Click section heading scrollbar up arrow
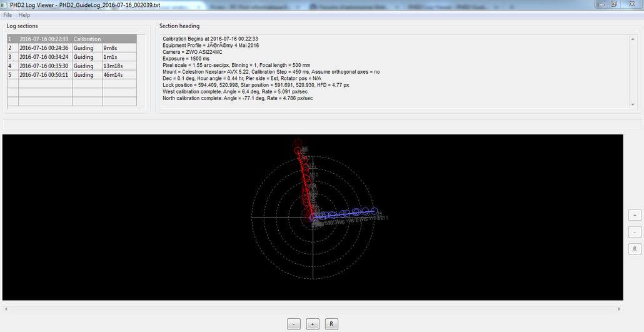The height and width of the screenshot is (332, 644). click(633, 39)
